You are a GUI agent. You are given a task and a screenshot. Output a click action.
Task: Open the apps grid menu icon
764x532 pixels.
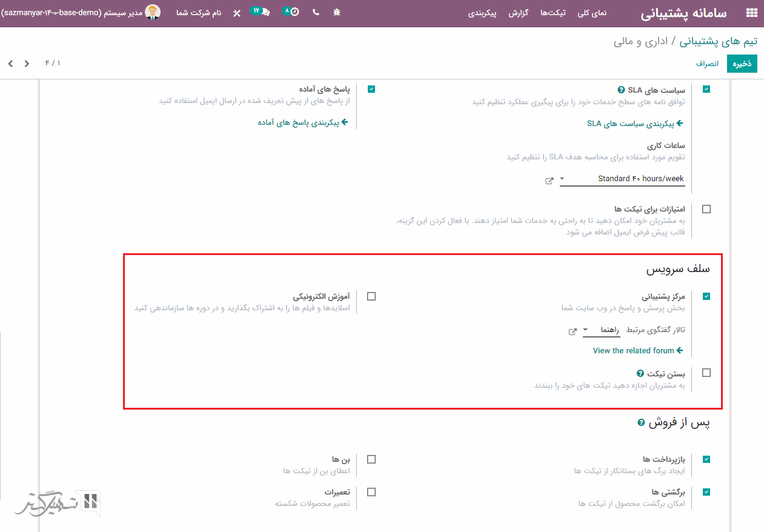coord(751,13)
